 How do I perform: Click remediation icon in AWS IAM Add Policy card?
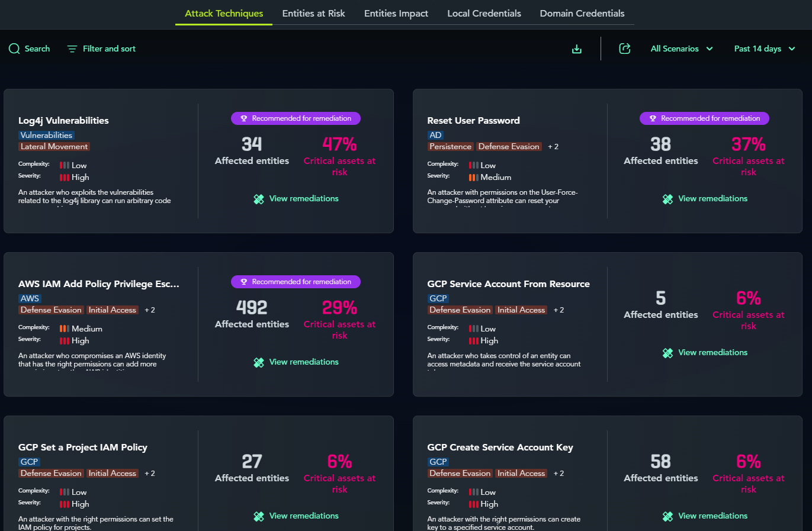[259, 362]
